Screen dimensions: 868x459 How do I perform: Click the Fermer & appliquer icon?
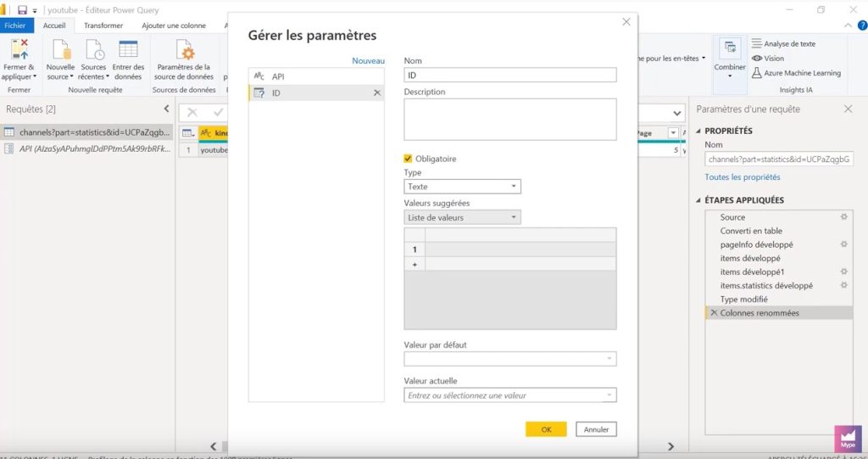coord(19,49)
